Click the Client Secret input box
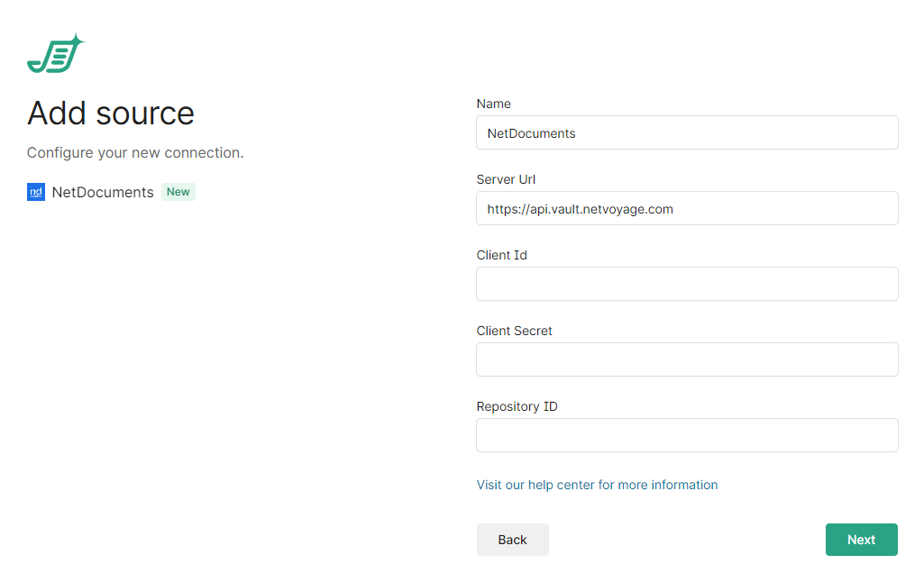Viewport: 924px width, 582px height. (x=687, y=359)
